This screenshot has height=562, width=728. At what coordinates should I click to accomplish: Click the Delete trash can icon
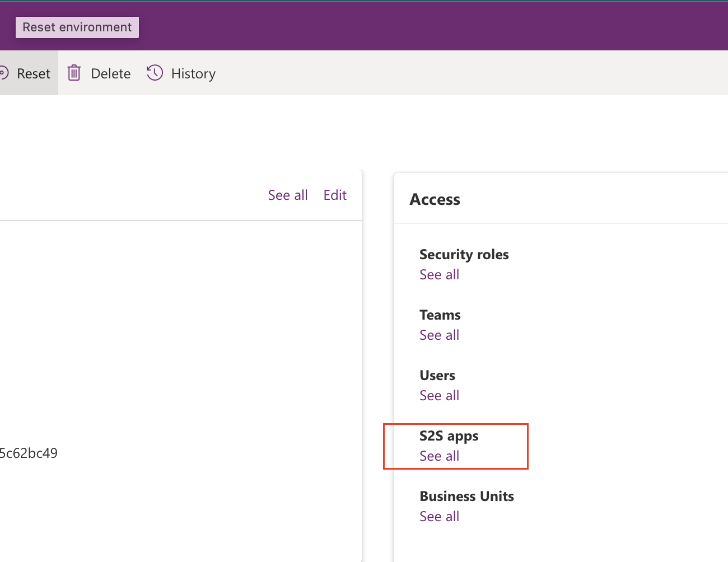[74, 73]
